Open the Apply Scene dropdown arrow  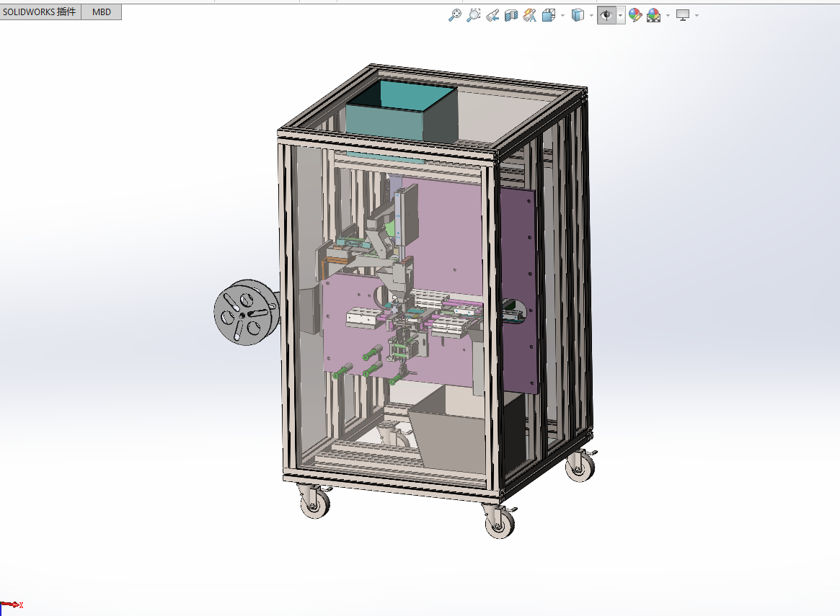(668, 16)
